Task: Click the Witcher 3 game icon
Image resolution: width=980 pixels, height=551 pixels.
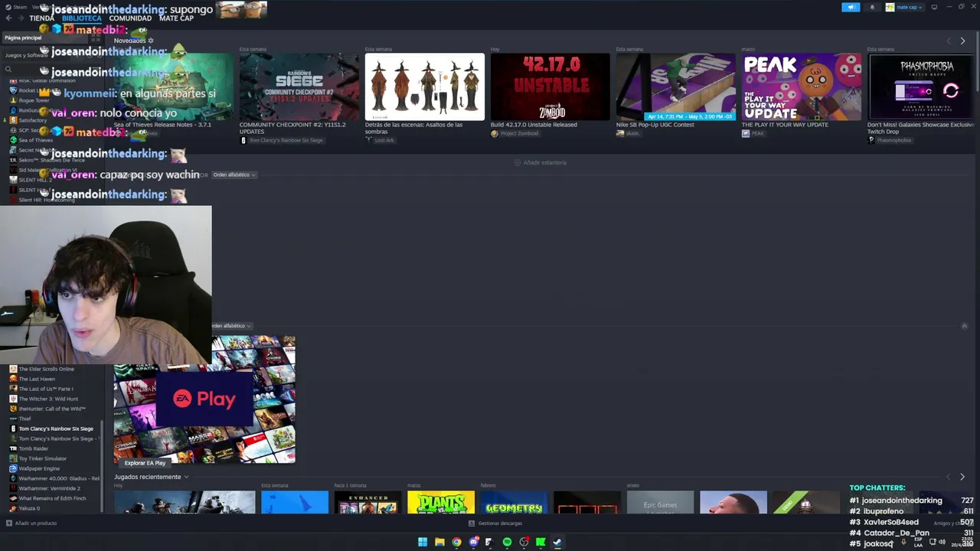Action: pyautogui.click(x=13, y=399)
